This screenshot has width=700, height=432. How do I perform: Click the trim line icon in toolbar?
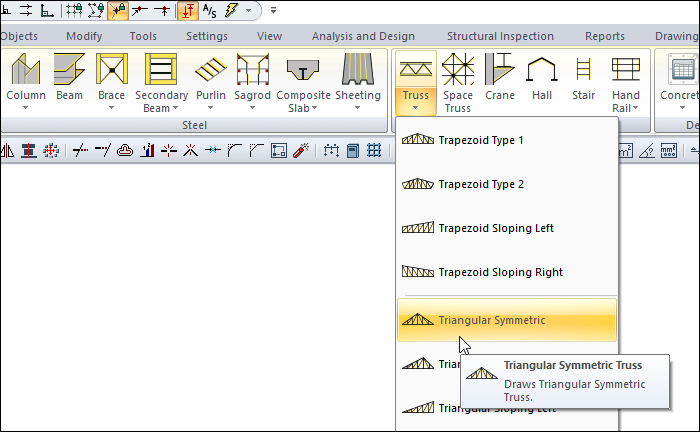[80, 151]
